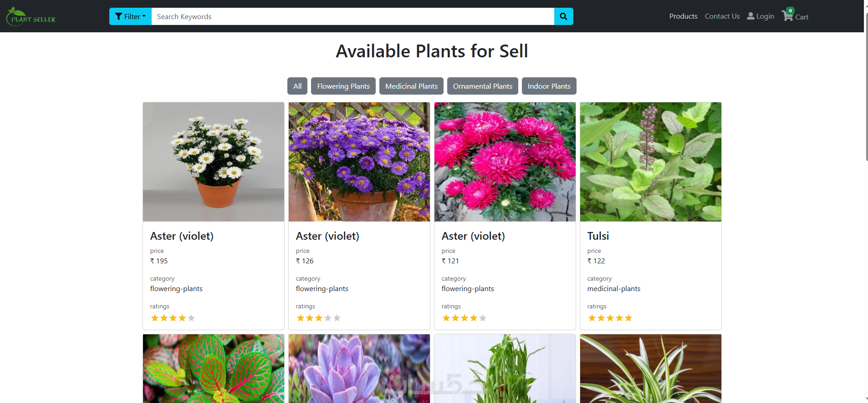Open the purple aster flower image
Screen dimensions: 868x403
[359, 162]
